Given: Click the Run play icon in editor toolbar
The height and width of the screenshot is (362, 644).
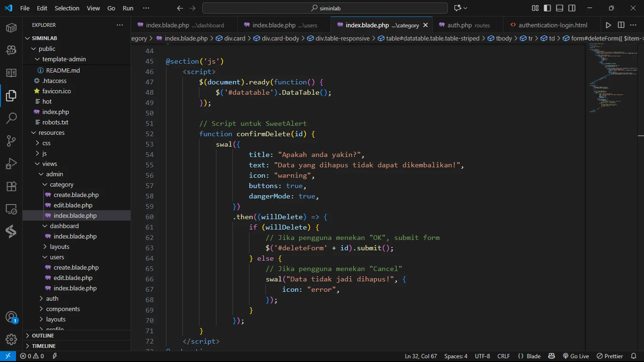Looking at the screenshot, I should pyautogui.click(x=608, y=25).
